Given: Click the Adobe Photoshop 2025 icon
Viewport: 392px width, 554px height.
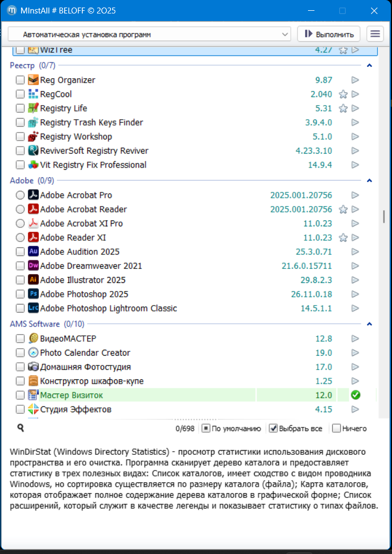Looking at the screenshot, I should point(33,294).
